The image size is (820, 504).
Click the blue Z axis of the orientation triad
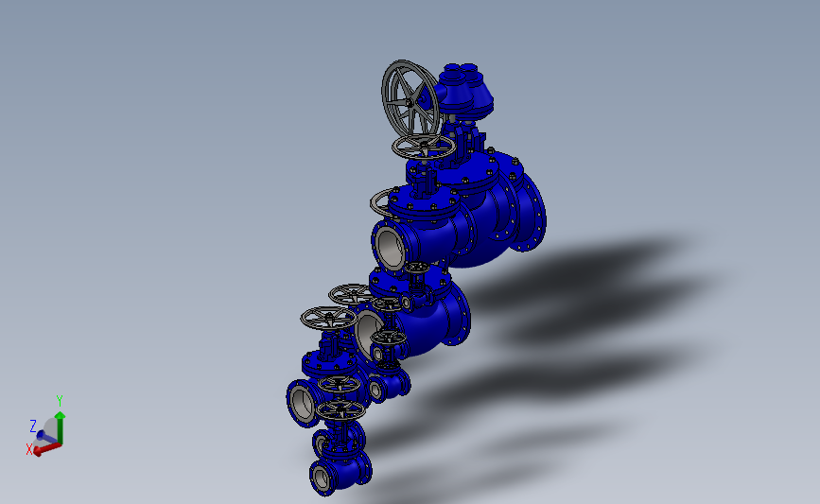(46, 437)
